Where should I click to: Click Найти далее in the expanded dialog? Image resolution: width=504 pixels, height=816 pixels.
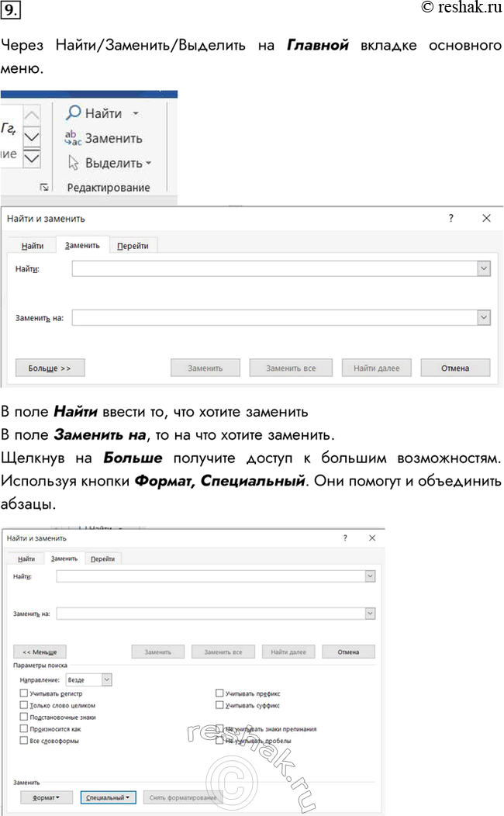288,652
